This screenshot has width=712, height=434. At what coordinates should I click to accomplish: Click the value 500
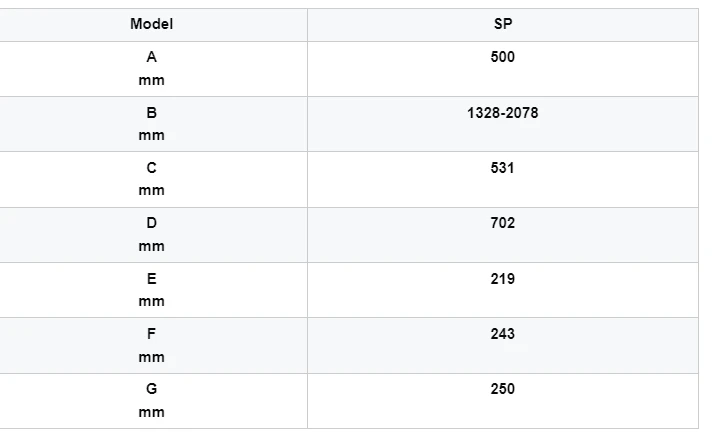pos(503,57)
